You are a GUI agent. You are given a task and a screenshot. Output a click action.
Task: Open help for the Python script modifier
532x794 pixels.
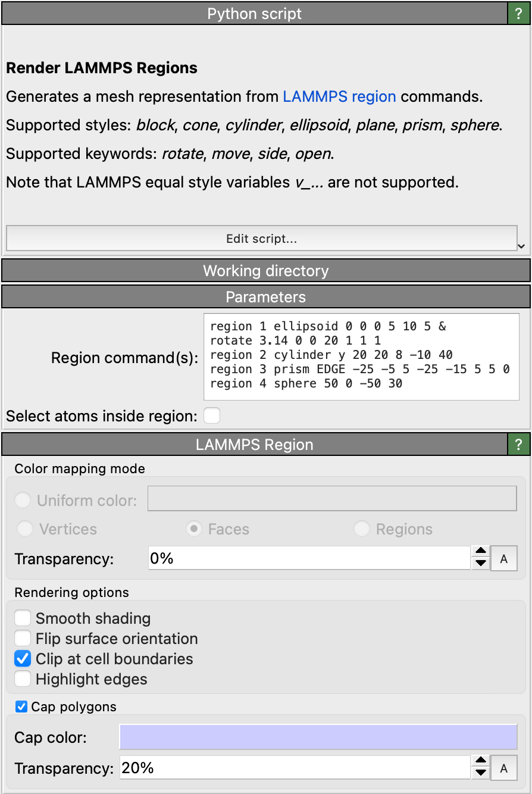[518, 13]
